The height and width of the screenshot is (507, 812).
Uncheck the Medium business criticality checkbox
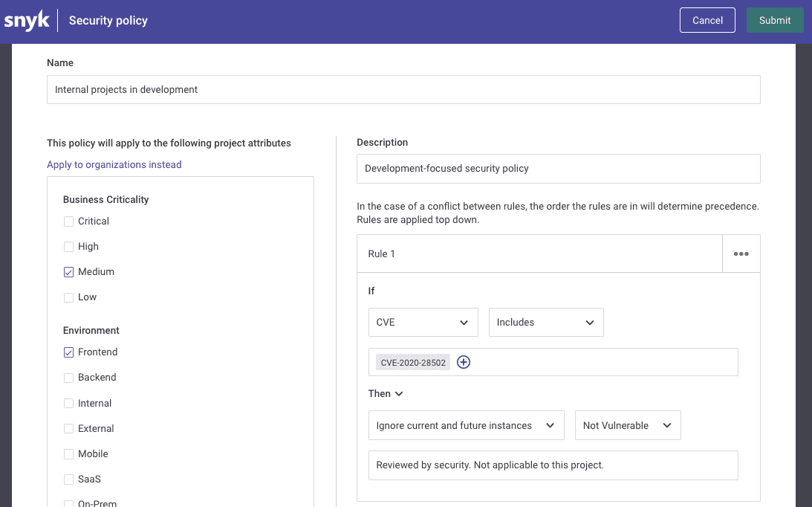(x=68, y=271)
